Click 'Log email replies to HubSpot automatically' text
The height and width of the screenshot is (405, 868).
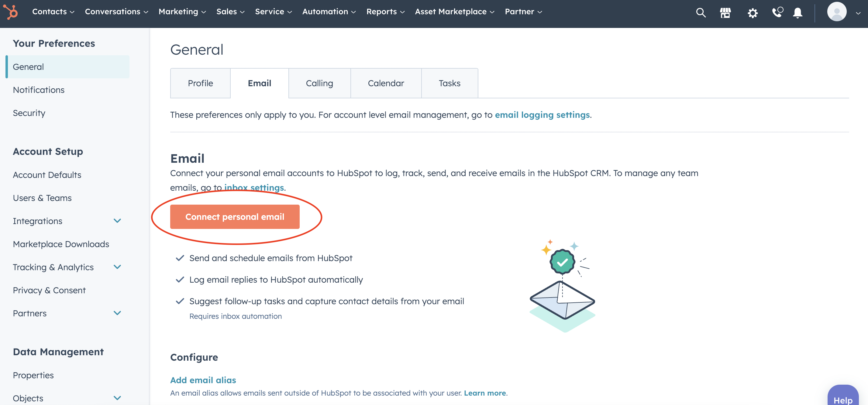click(276, 279)
